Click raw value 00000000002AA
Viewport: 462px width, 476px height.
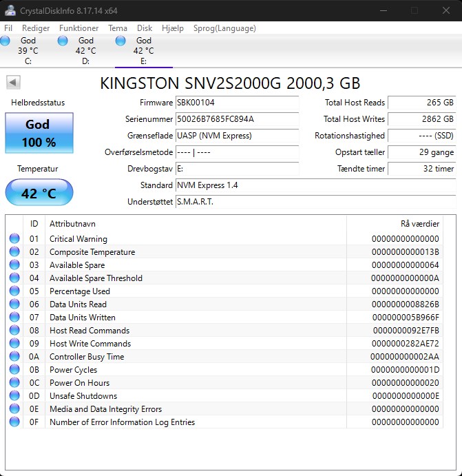coord(405,356)
